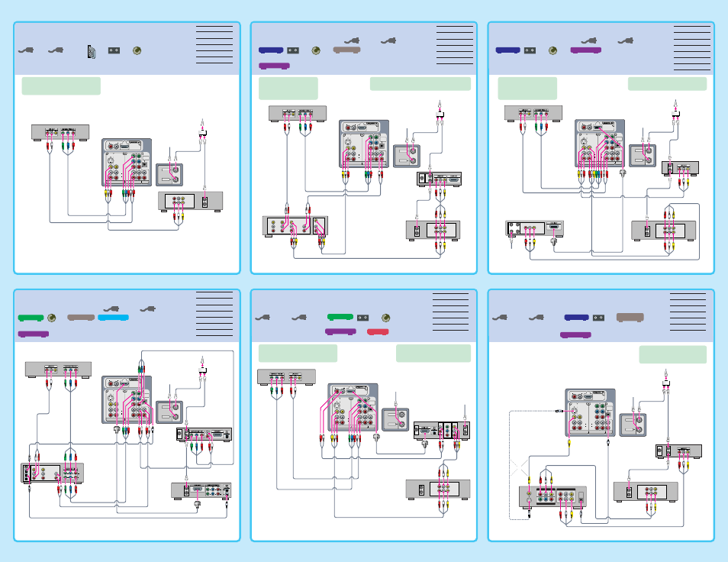Select the TV rear jack panel in bottom-left diagram
Screen dimensions: 728x562
point(127,399)
